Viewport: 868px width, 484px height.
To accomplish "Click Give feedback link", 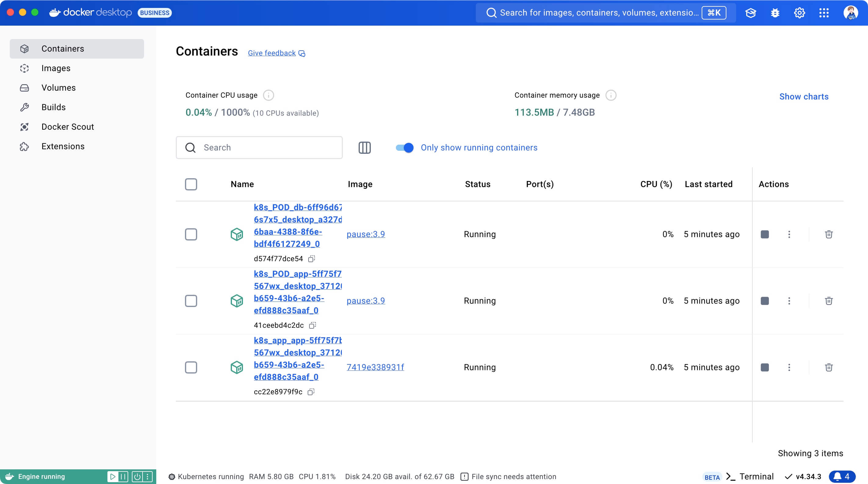I will 277,53.
